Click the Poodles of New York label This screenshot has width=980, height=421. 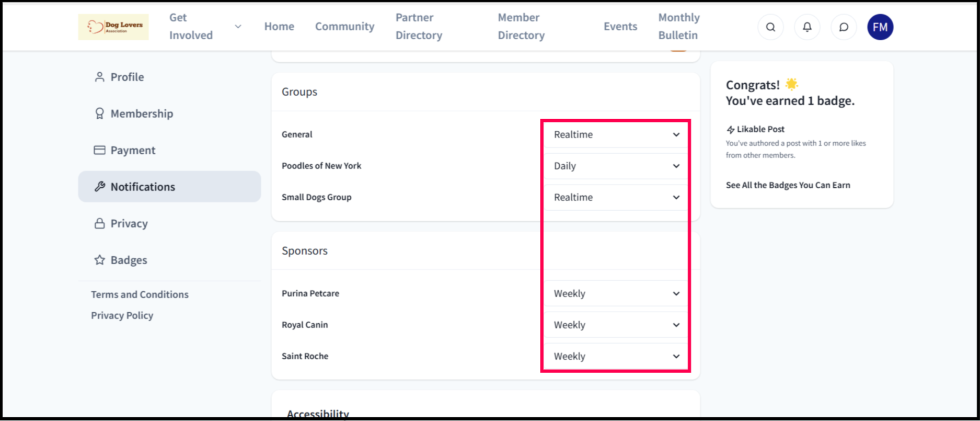[321, 166]
